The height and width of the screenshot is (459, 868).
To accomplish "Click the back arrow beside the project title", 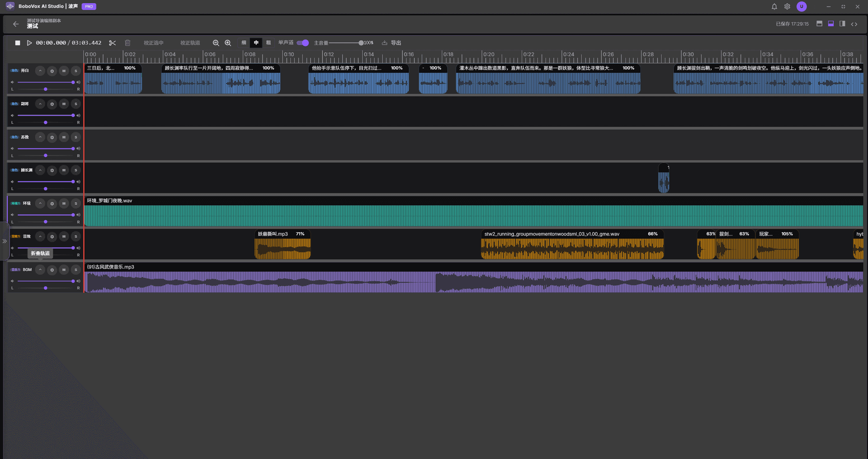I will [16, 24].
